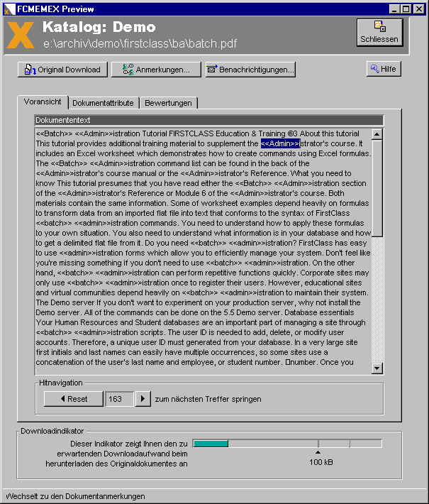429x504 pixels.
Task: Click the hit counter field showing 163
Action: (119, 399)
